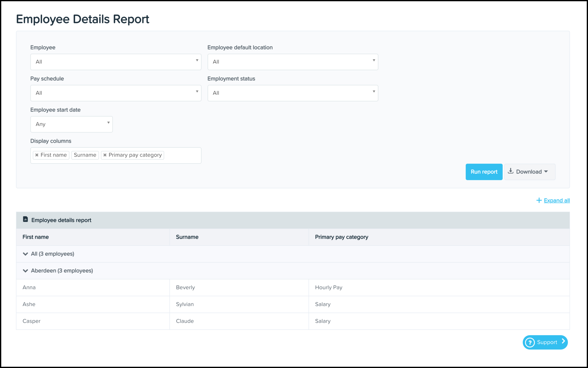Click the report document icon in header
Image resolution: width=588 pixels, height=368 pixels.
(x=25, y=219)
